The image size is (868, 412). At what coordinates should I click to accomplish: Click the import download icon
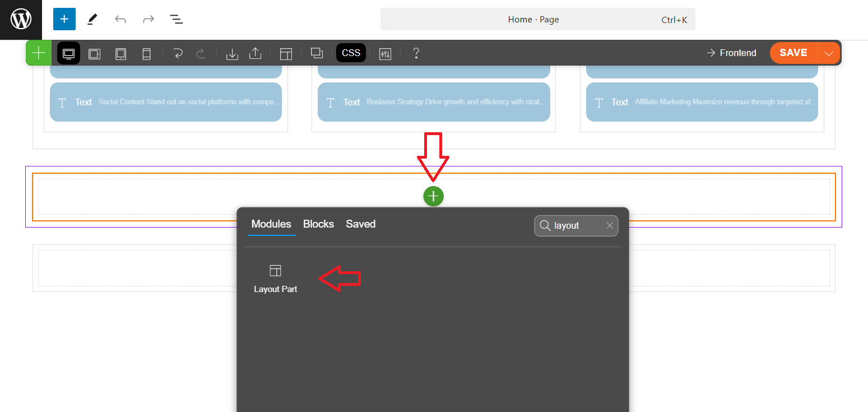[232, 53]
